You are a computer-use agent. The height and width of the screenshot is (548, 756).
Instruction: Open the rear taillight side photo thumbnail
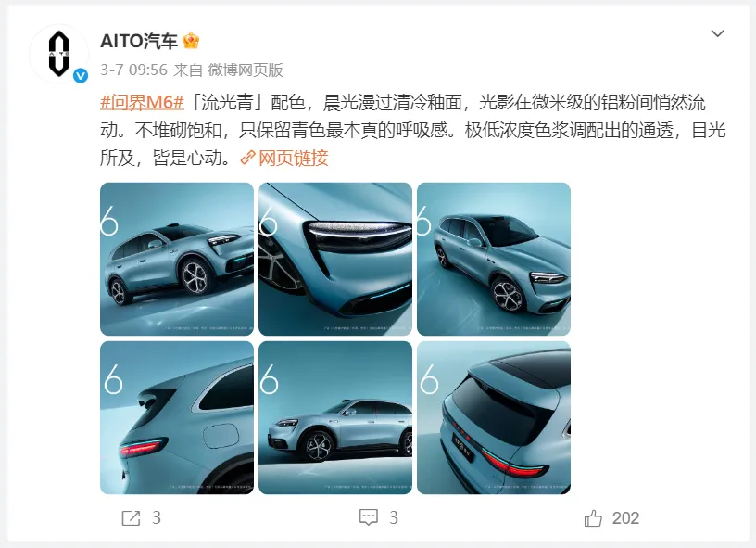tap(177, 418)
